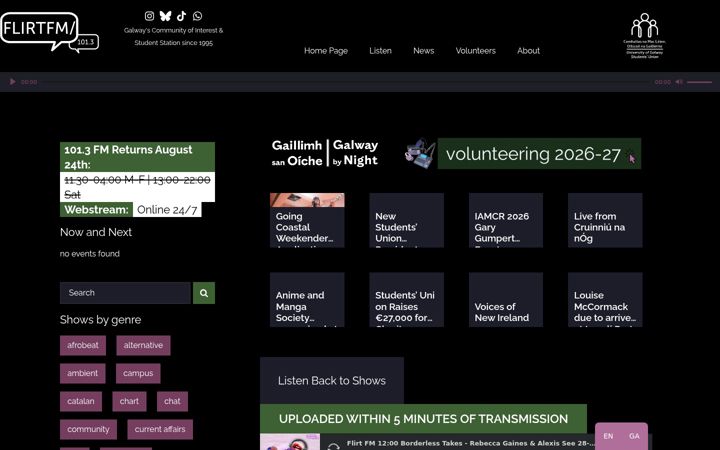720x450 pixels.
Task: Open Voices of New Ireland card
Action: pos(506,300)
